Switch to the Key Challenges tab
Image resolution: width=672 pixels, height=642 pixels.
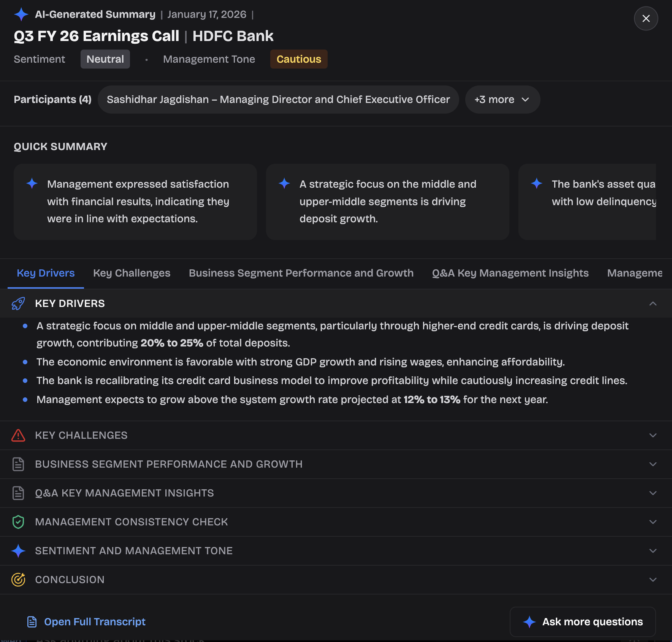(132, 273)
